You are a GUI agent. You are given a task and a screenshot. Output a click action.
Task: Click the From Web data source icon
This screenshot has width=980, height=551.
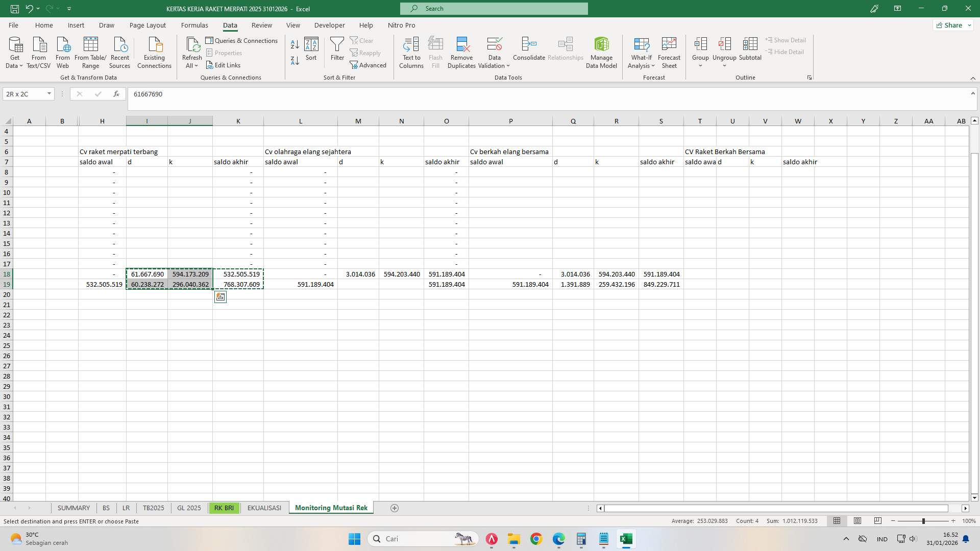62,51
